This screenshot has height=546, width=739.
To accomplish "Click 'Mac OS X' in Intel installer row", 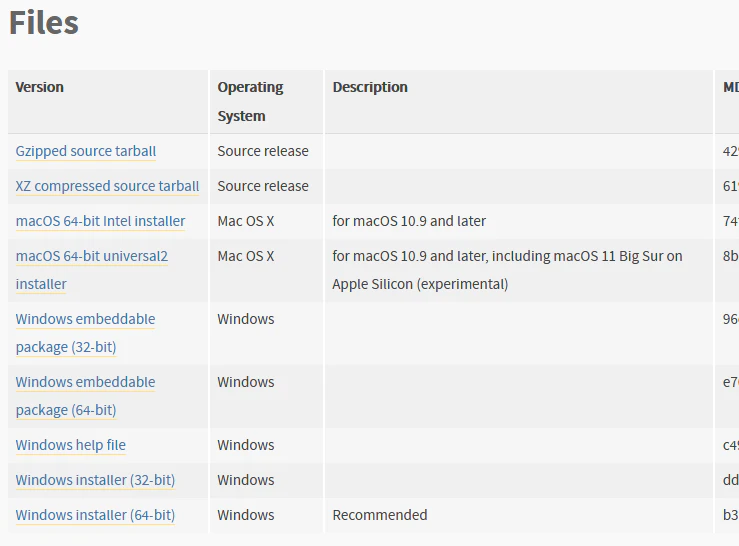I will point(246,221).
